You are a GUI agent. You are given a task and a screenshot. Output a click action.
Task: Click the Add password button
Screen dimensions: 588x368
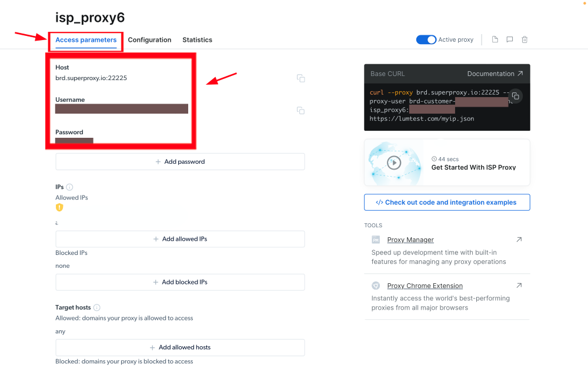coord(180,161)
